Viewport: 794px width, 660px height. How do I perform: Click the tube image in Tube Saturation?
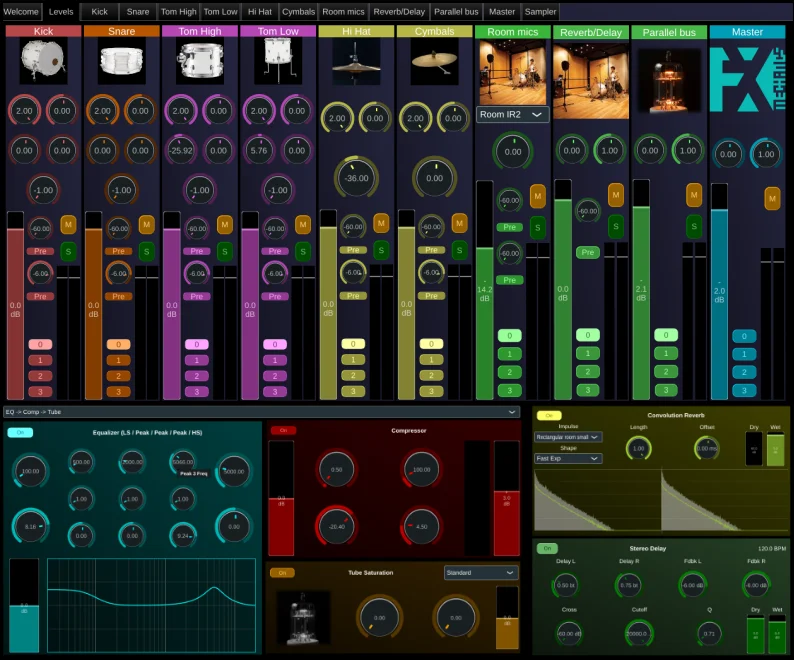coord(296,617)
